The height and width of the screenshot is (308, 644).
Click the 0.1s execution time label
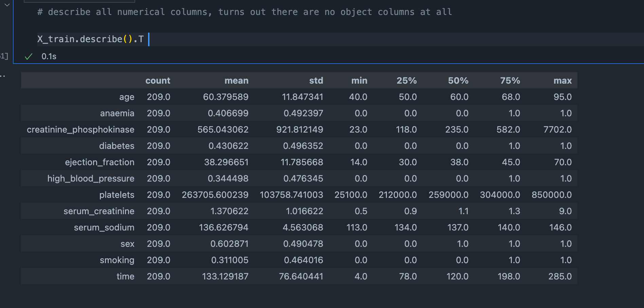click(49, 56)
